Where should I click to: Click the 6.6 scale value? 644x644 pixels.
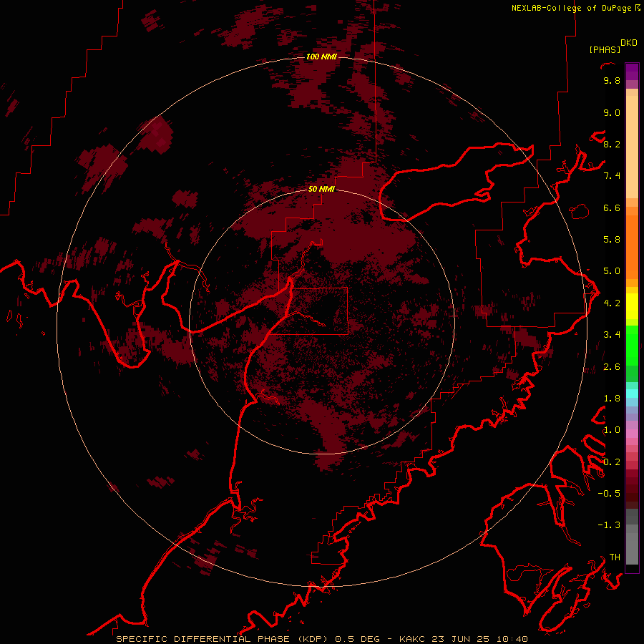(x=612, y=208)
